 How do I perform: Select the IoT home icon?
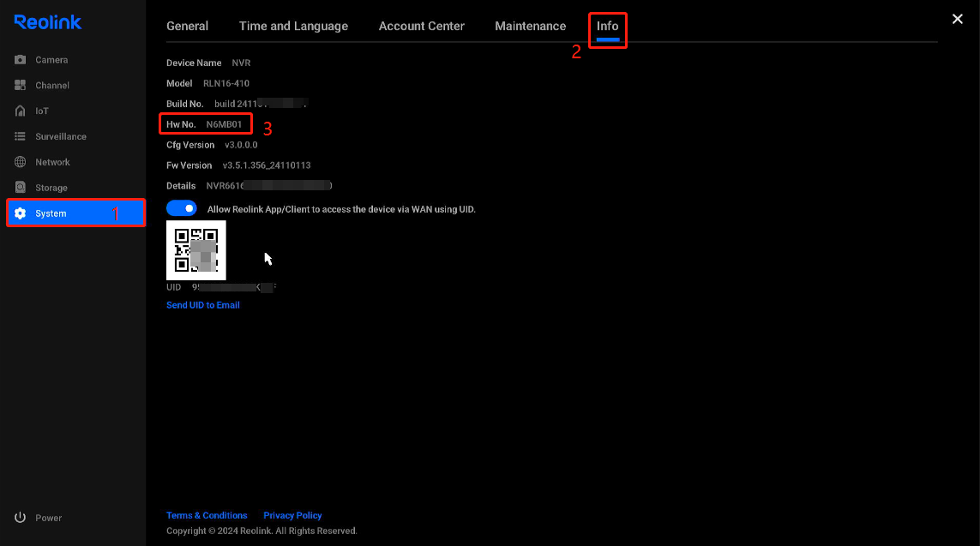coord(21,111)
